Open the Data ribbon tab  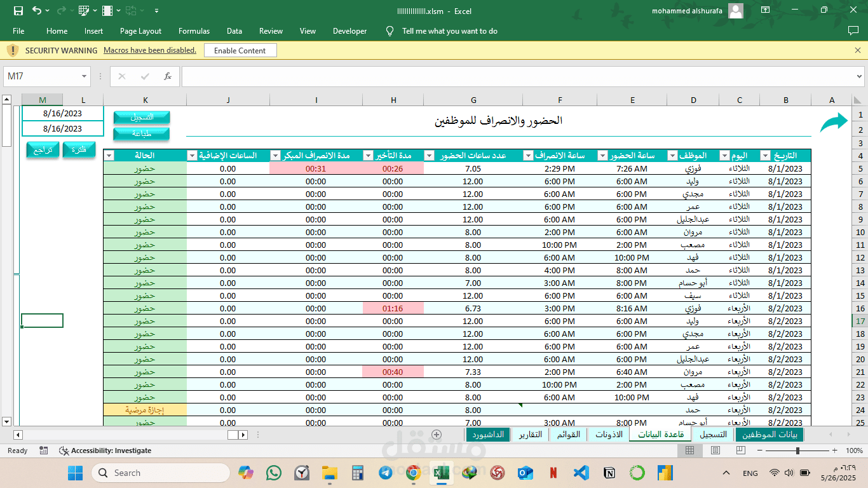[234, 30]
